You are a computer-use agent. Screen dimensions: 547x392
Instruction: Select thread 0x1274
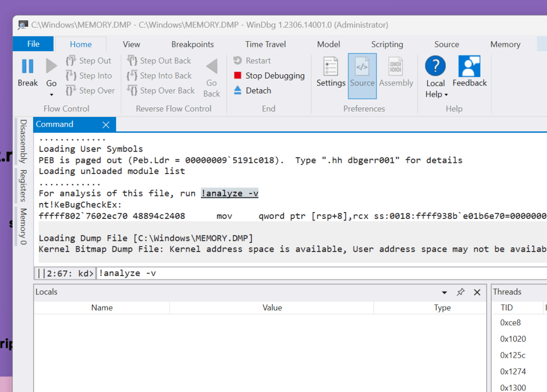[513, 372]
